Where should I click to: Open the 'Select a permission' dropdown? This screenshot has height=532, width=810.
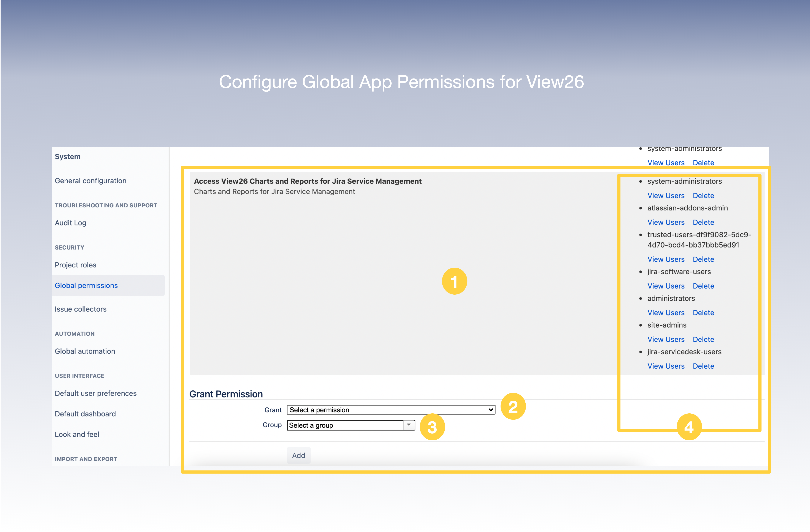pyautogui.click(x=391, y=410)
